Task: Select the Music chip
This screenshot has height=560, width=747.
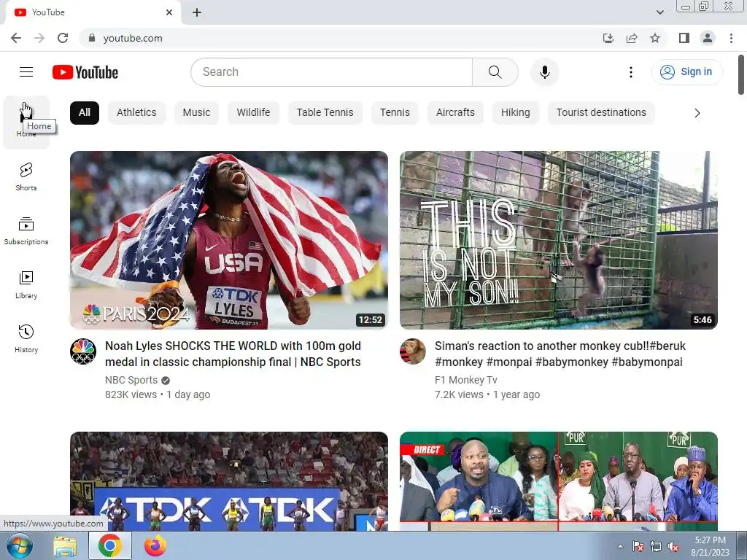Action: [x=196, y=113]
